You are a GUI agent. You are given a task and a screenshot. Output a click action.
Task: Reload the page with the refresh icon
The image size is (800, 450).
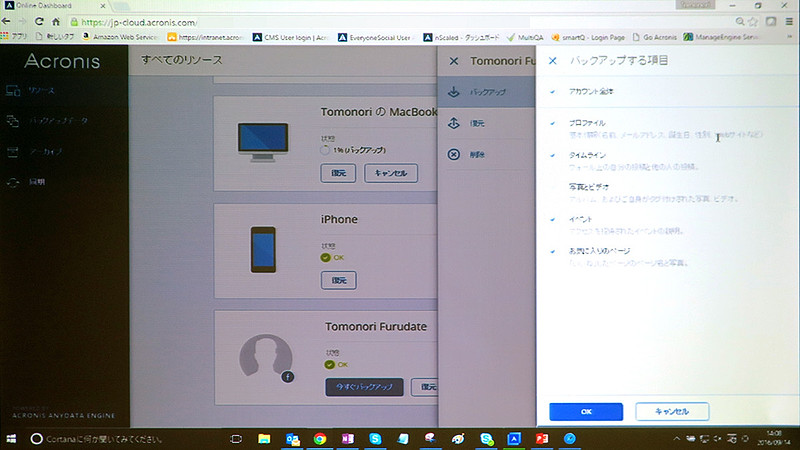[39, 21]
